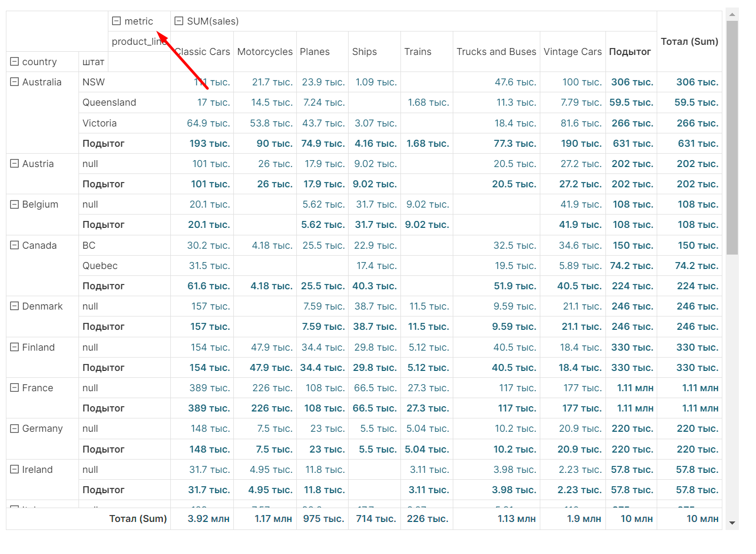Collapse the France row group
The width and height of the screenshot is (756, 554).
click(x=14, y=387)
